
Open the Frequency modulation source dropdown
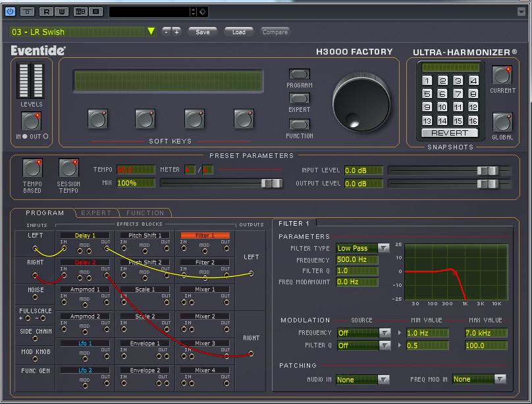point(384,333)
